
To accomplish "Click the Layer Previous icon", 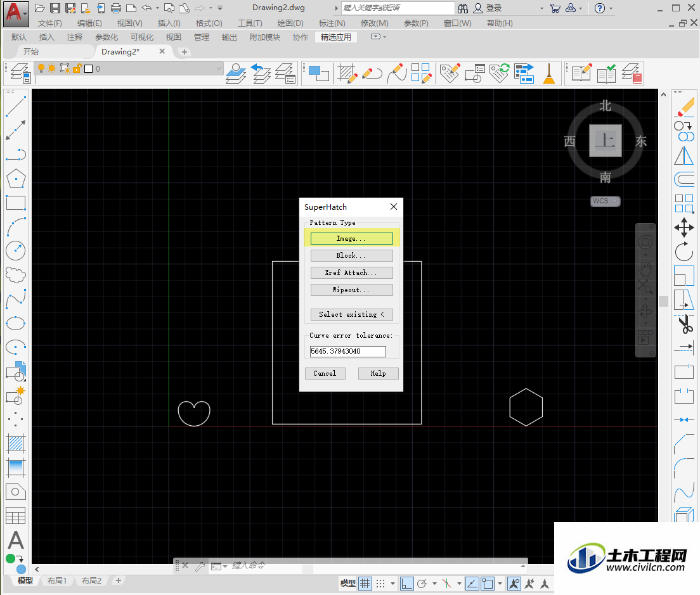I will 261,73.
